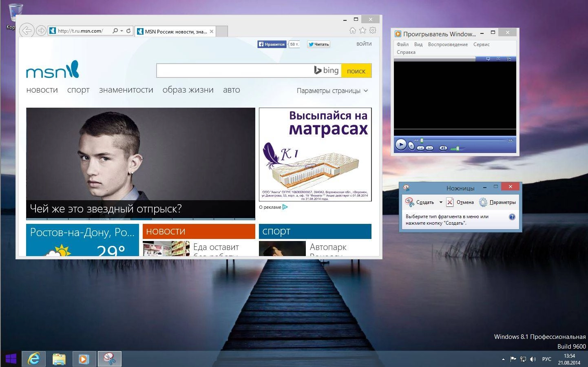Image resolution: width=588 pixels, height=367 pixels.
Task: Open the Справка menu in media player
Action: 406,52
